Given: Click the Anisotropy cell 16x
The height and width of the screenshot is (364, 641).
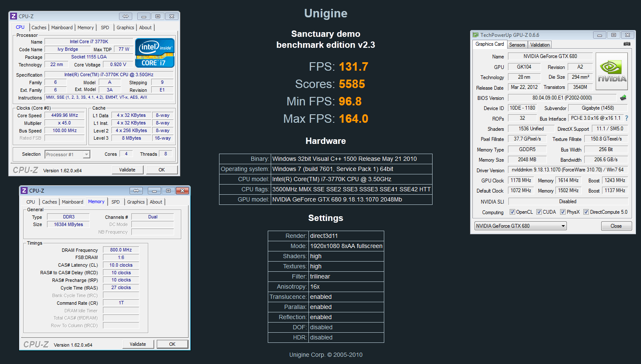Looking at the screenshot, I should pos(347,287).
